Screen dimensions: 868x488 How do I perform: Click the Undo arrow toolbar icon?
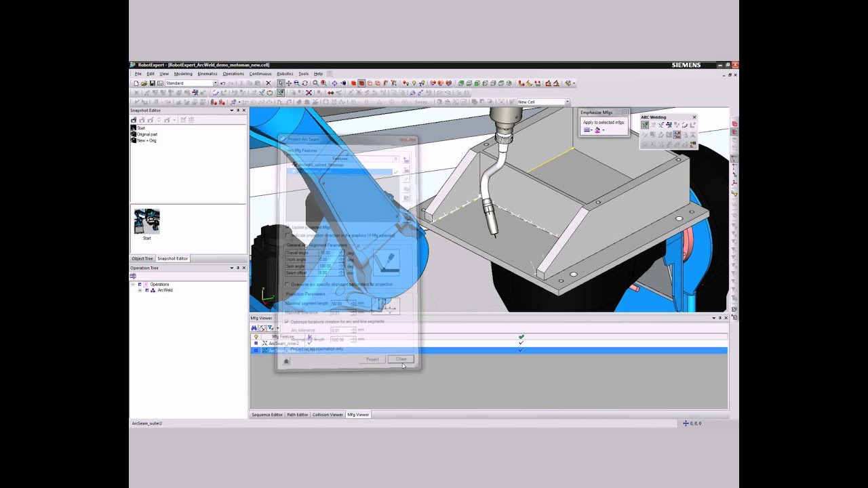click(223, 83)
